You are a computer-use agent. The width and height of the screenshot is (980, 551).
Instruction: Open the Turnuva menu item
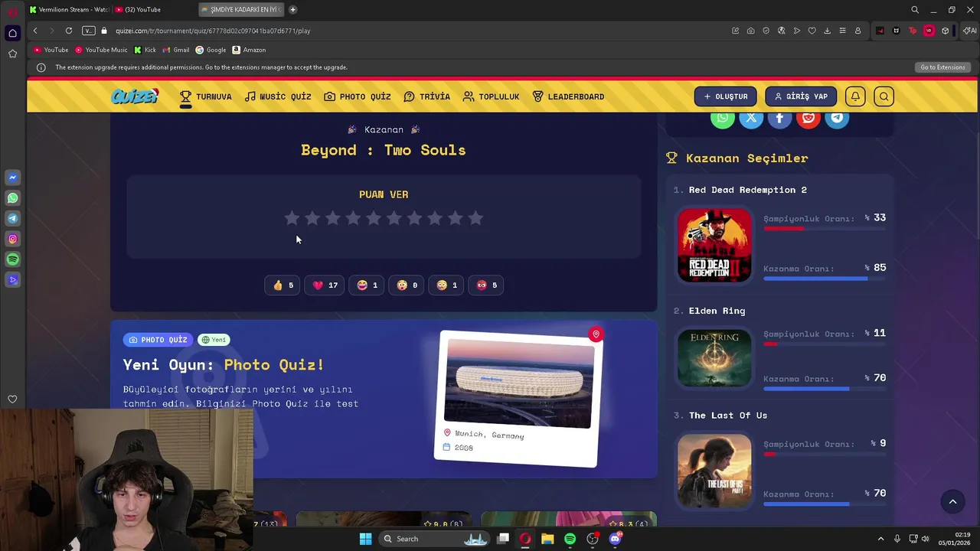[205, 96]
